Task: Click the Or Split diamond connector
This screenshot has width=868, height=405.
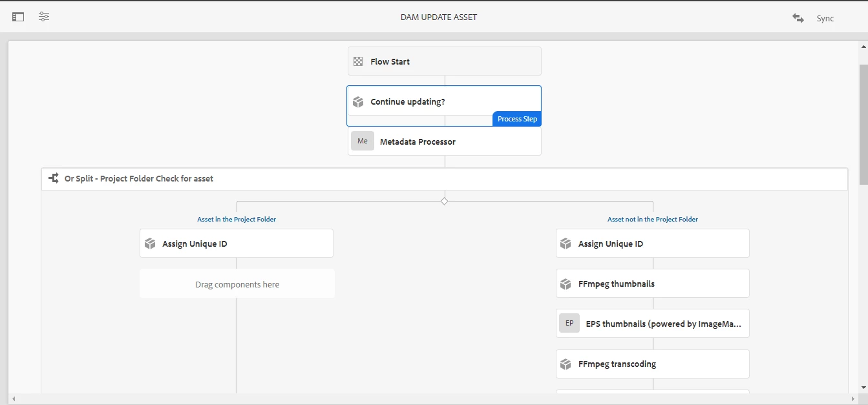Action: pyautogui.click(x=444, y=202)
